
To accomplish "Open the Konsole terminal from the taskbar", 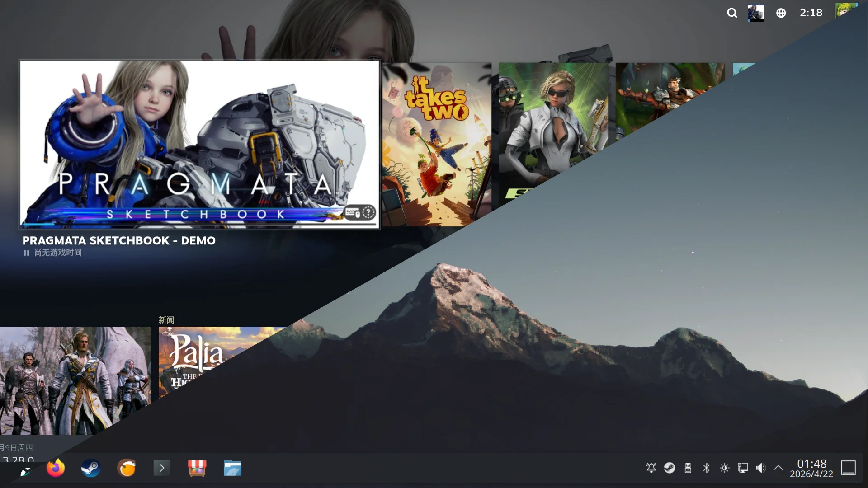I will click(161, 468).
